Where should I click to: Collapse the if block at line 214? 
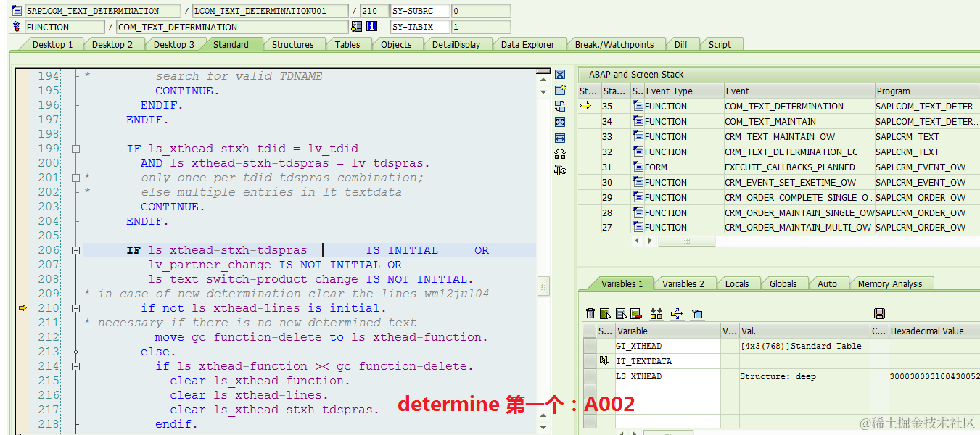pos(75,366)
